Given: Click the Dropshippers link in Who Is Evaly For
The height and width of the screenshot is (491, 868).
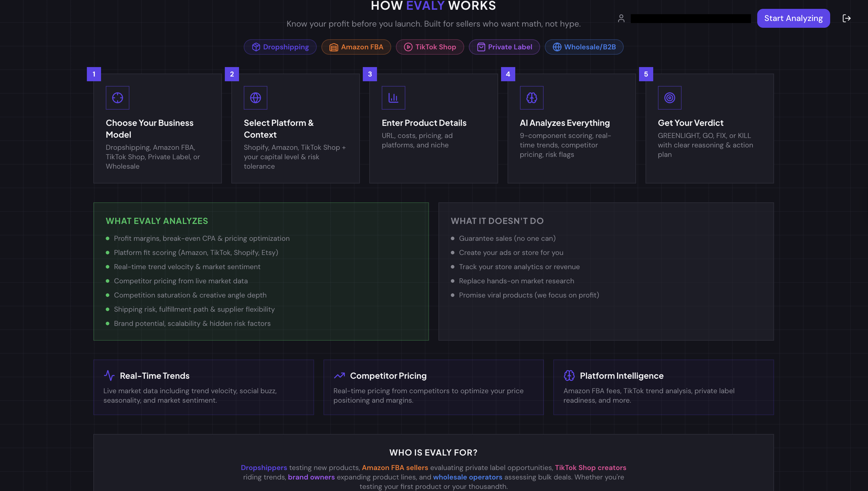Looking at the screenshot, I should click(x=264, y=467).
